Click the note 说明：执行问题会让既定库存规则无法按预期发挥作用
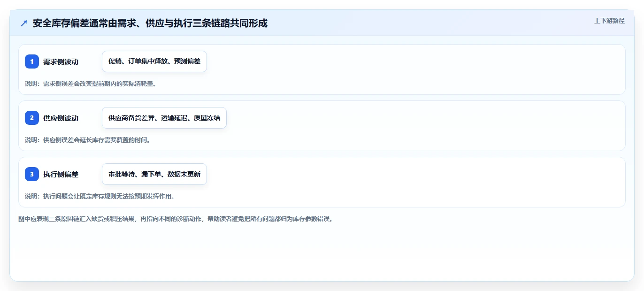Screen dimensions: 644x291 pos(100,196)
